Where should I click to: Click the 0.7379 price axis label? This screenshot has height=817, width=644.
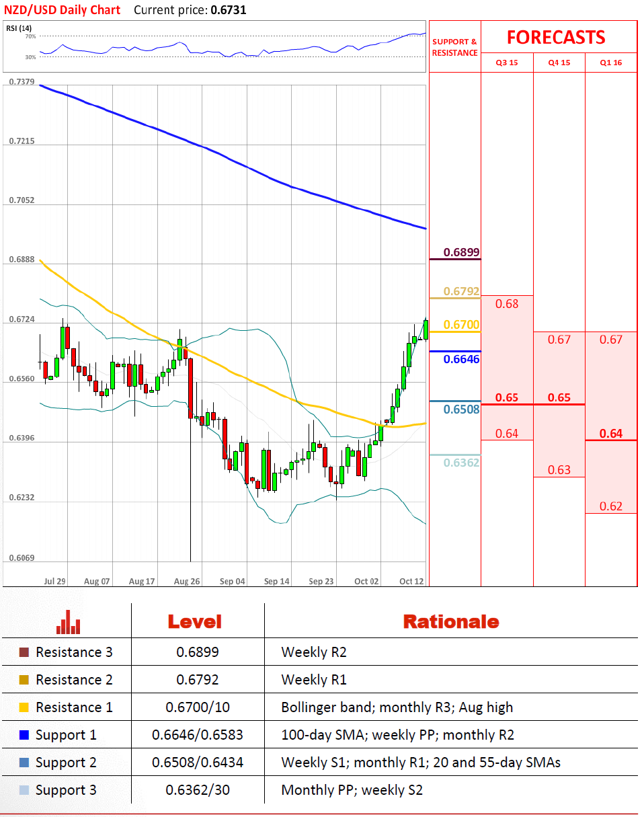pos(22,81)
